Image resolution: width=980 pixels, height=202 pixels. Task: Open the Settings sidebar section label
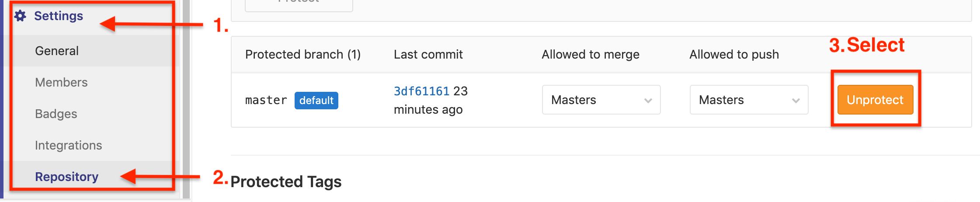click(59, 16)
